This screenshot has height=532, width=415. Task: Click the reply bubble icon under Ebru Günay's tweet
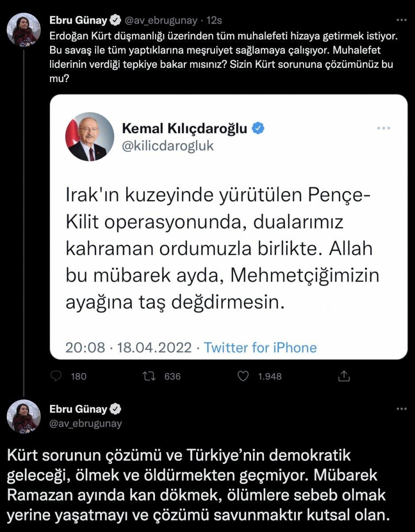[55, 376]
